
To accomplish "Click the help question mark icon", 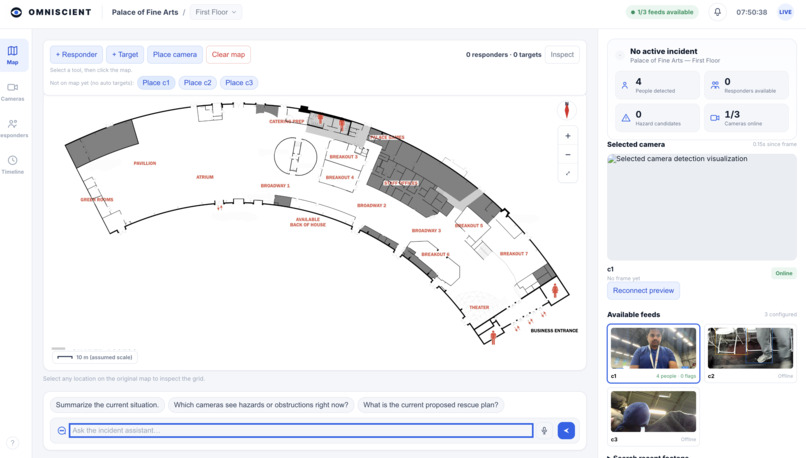I will tap(12, 443).
